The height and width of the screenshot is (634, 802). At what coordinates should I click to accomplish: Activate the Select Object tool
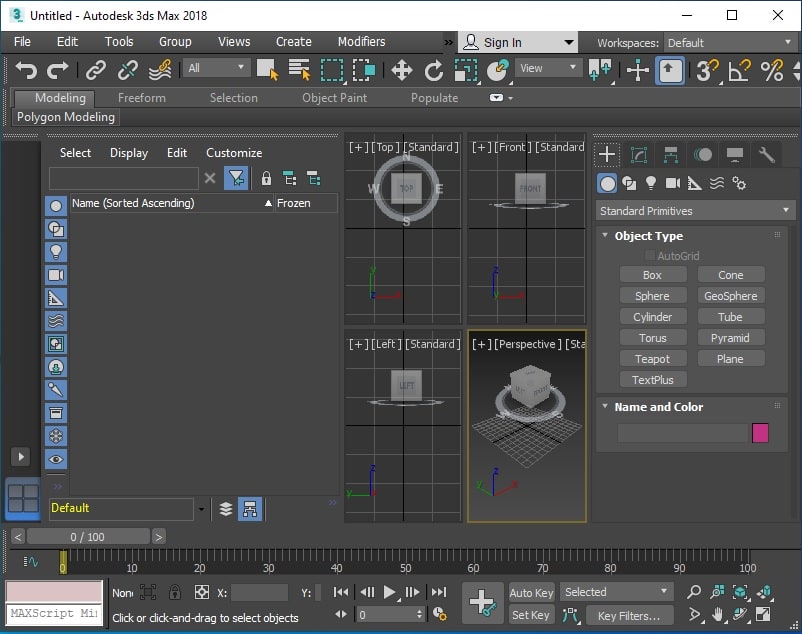(x=267, y=70)
